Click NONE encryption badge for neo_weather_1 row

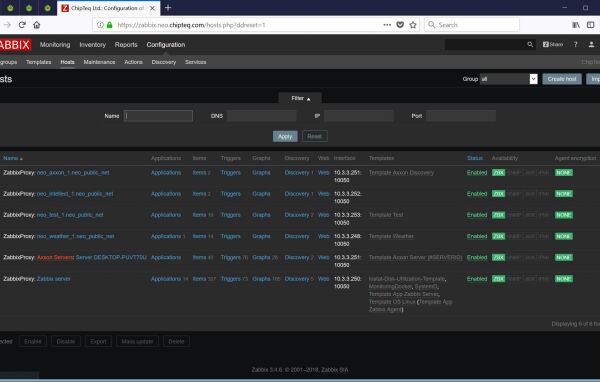[x=564, y=237]
